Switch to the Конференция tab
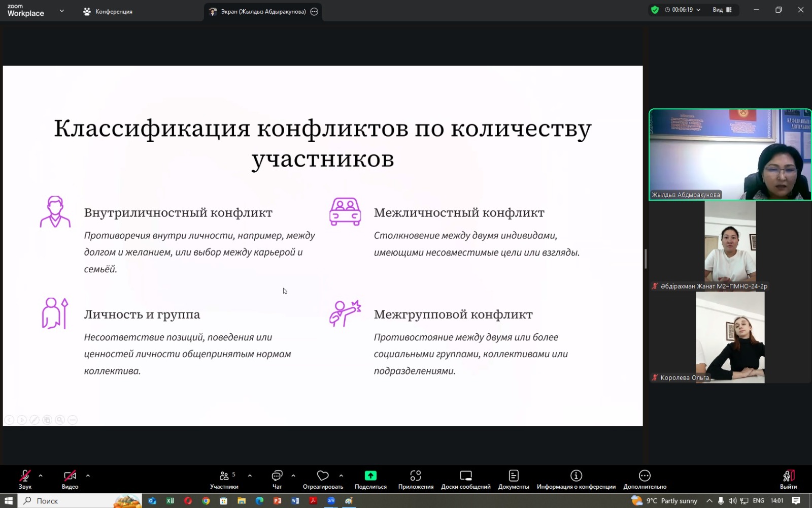812x508 pixels. tap(108, 11)
